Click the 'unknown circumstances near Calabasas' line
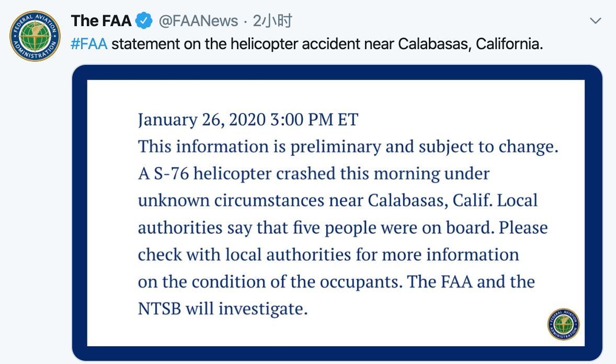The height and width of the screenshot is (364, 616). (338, 200)
